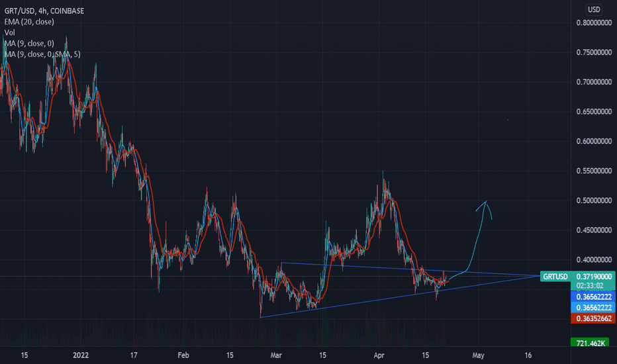This screenshot has width=617, height=364.
Task: Click the 0.40000000 price axis label
Action: (594, 259)
